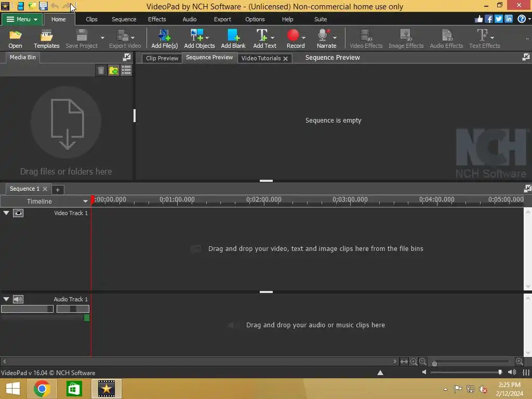Mute Audio Track 1 speaker toggle
This screenshot has height=399, width=532.
18,299
